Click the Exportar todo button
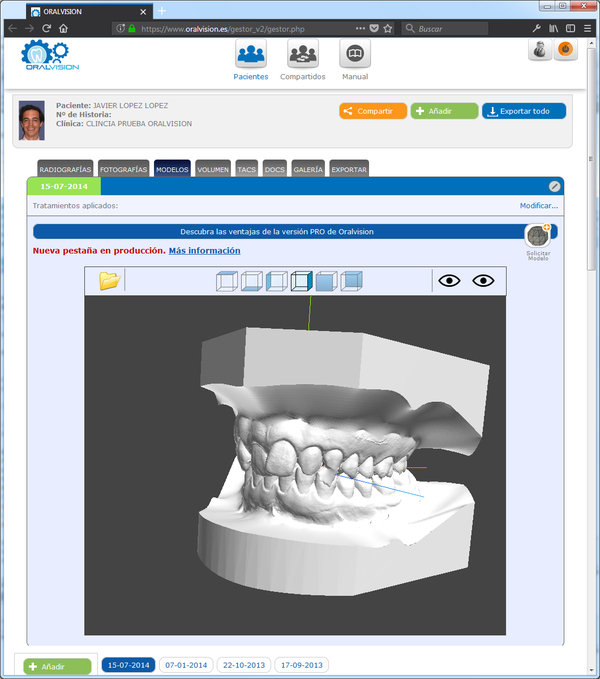 (524, 111)
